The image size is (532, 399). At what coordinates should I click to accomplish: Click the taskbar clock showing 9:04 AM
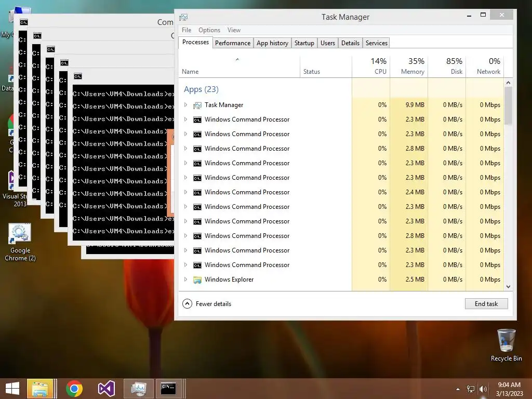point(509,389)
